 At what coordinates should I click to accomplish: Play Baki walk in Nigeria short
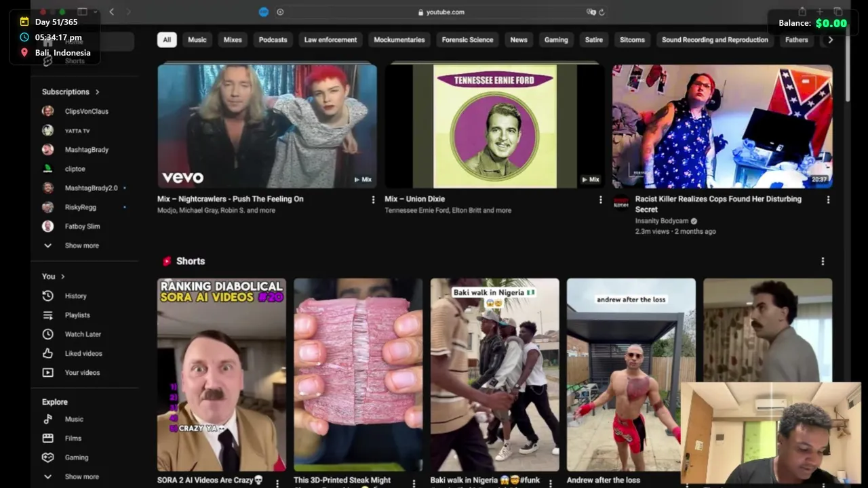click(495, 374)
